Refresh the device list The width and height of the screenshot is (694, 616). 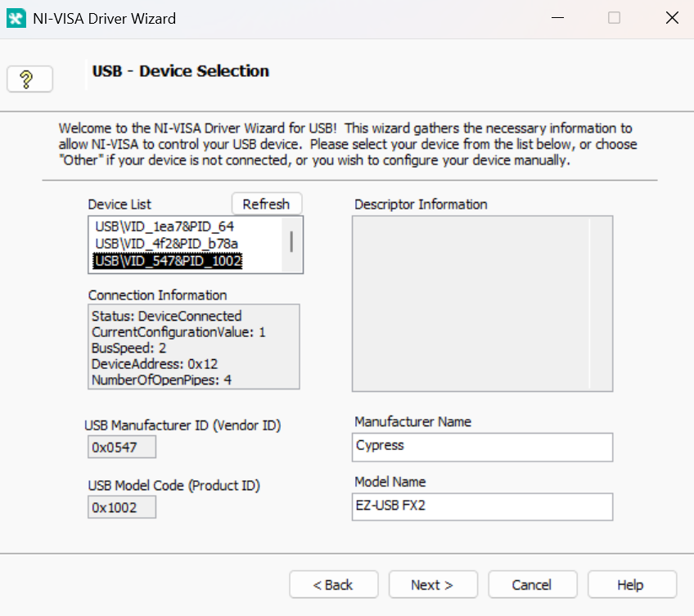(267, 204)
